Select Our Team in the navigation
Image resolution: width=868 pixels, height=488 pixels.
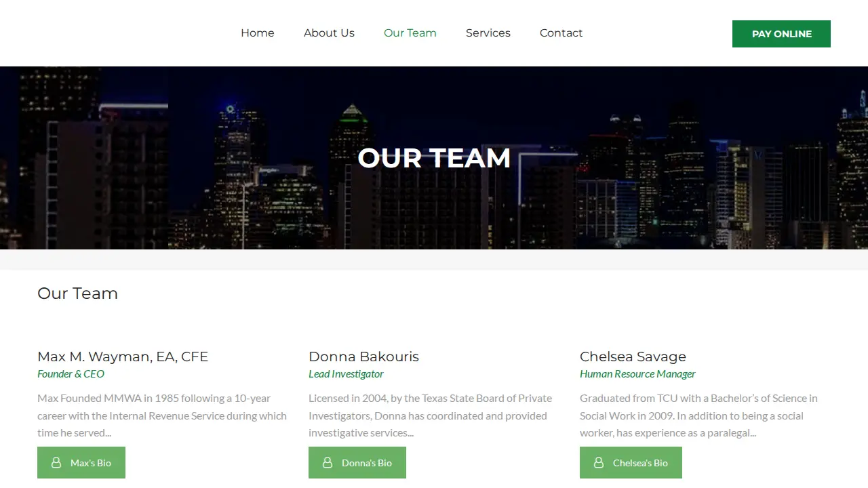[410, 33]
